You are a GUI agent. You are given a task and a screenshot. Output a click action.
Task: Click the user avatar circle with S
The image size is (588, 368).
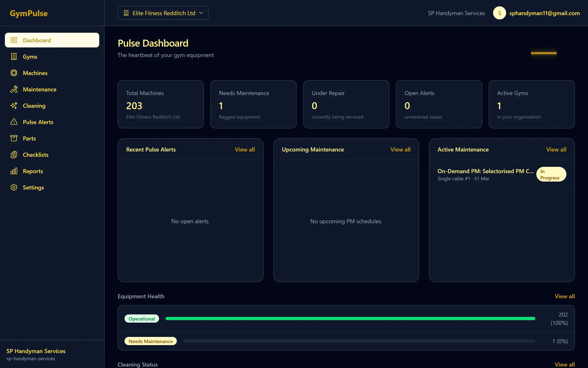[x=499, y=13]
